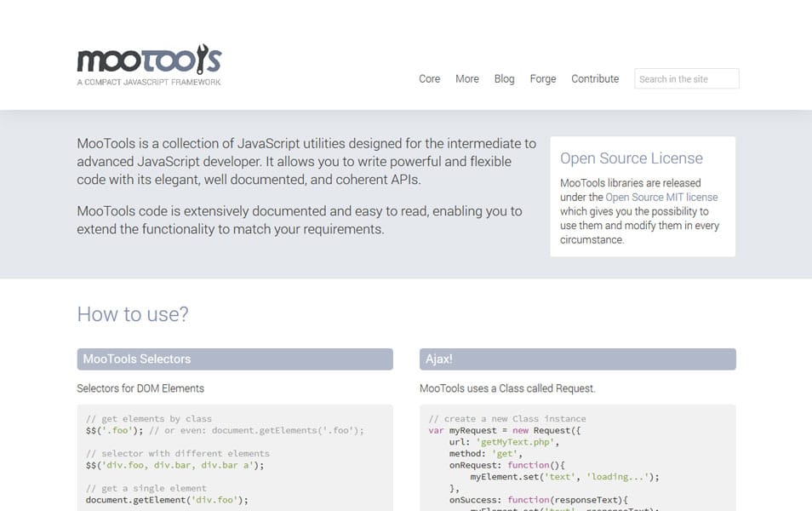
Task: Open the More menu item
Action: pyautogui.click(x=467, y=78)
